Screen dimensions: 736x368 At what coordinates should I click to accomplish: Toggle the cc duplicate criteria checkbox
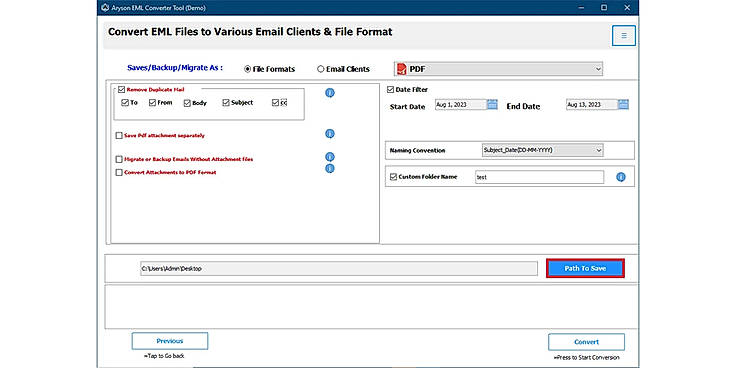click(275, 102)
